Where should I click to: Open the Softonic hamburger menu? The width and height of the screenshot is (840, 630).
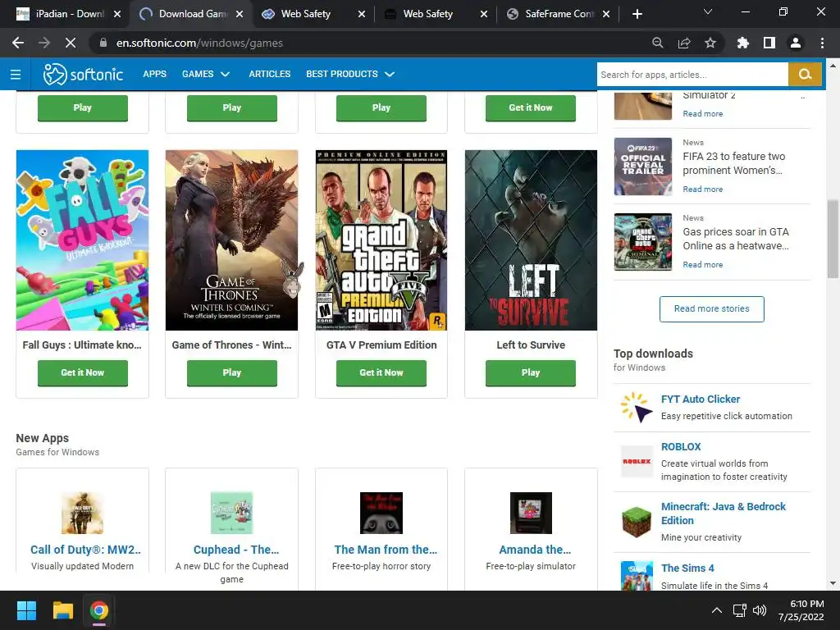coord(16,74)
